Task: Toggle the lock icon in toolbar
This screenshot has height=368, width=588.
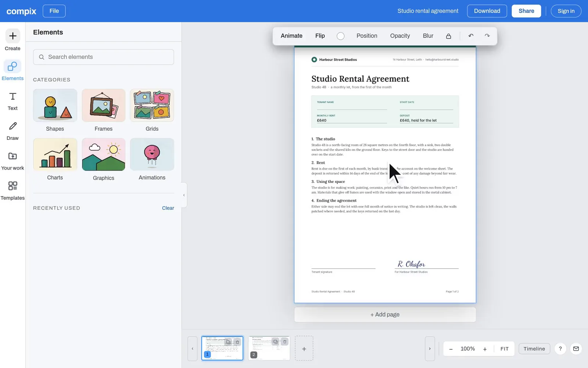Action: pos(448,36)
